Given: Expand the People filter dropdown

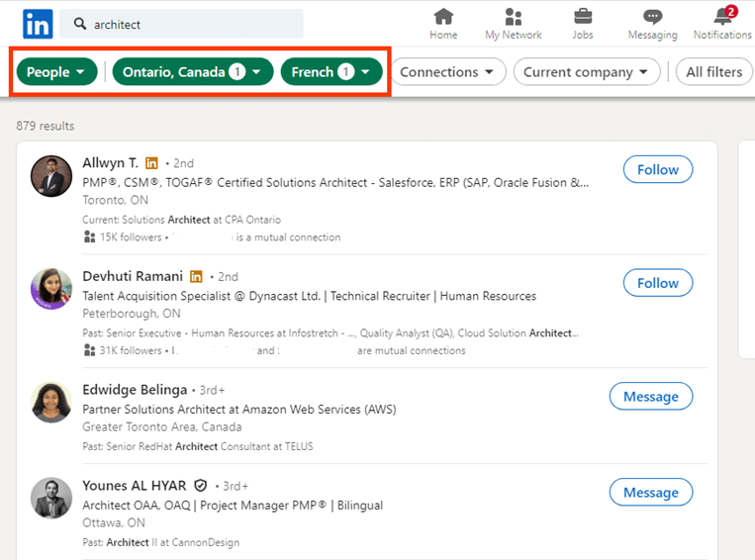Looking at the screenshot, I should pyautogui.click(x=56, y=72).
